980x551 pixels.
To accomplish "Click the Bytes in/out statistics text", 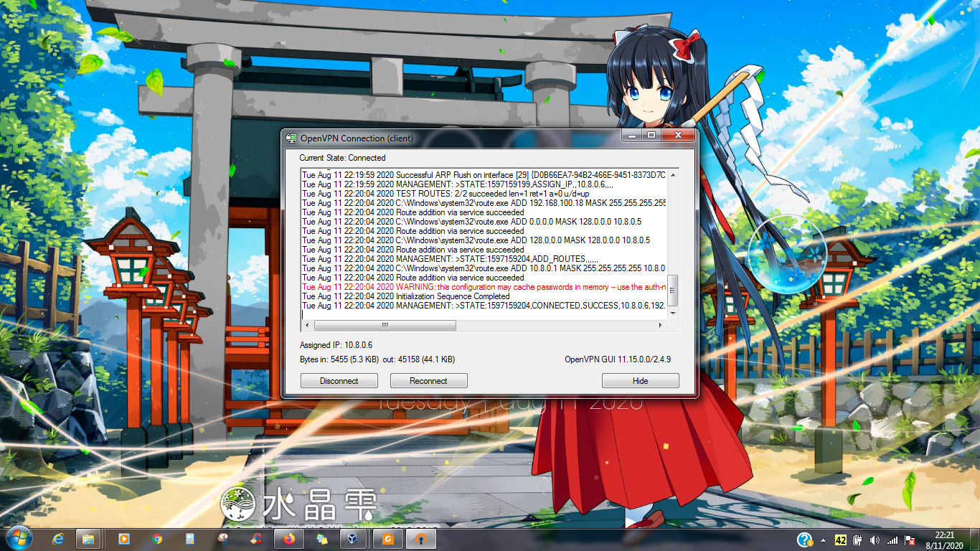I will 377,359.
